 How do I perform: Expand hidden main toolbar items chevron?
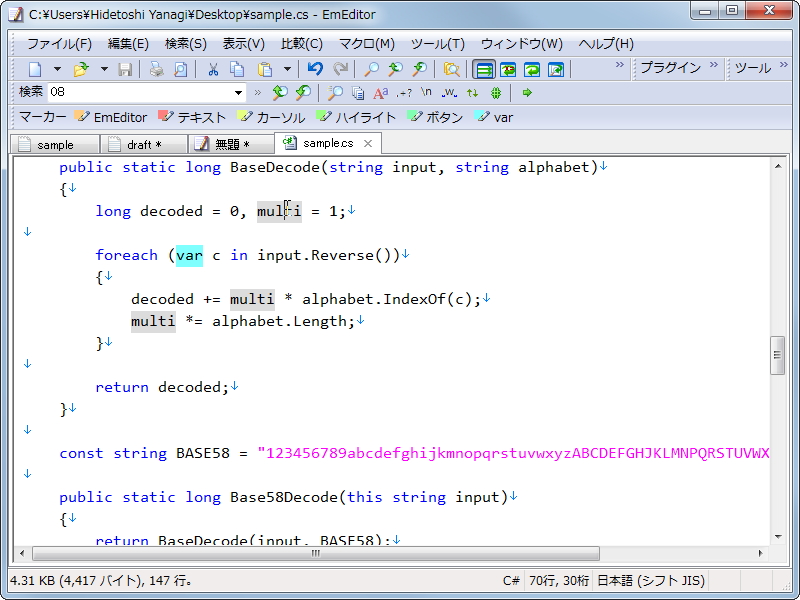coord(619,65)
